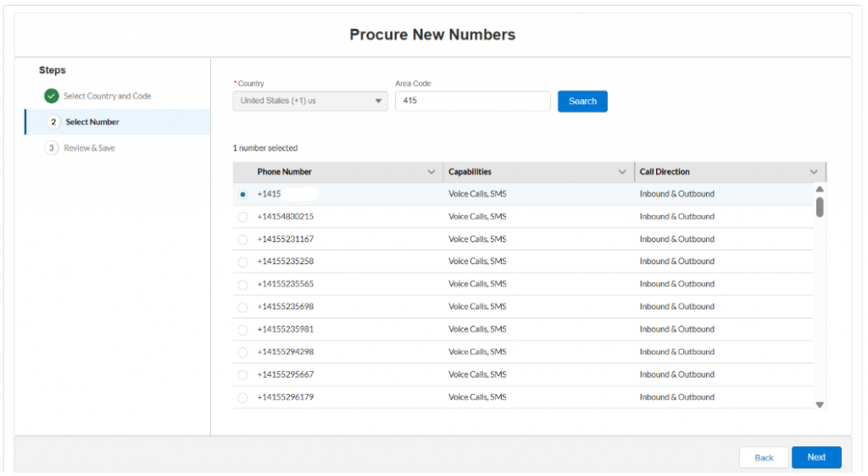Click the step 3 number circle icon
The image size is (868, 476).
click(52, 148)
